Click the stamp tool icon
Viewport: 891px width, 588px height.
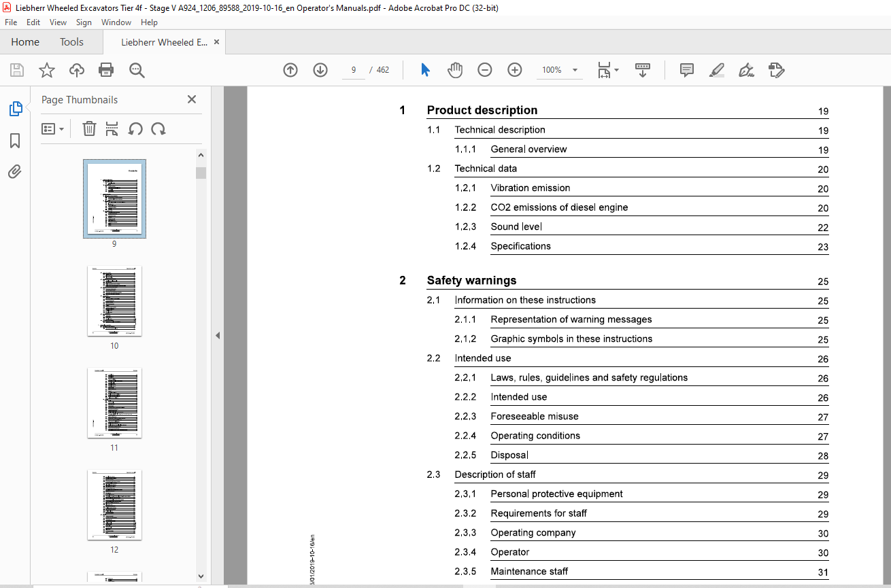[x=776, y=70]
